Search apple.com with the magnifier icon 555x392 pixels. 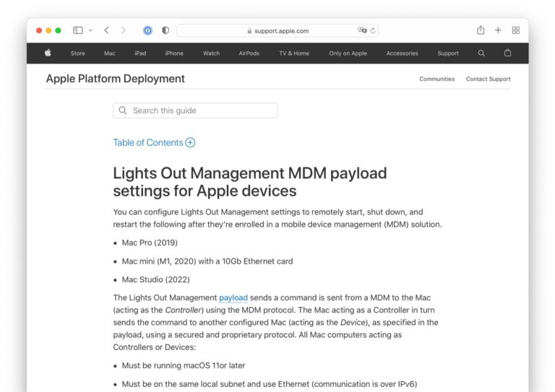pos(481,53)
